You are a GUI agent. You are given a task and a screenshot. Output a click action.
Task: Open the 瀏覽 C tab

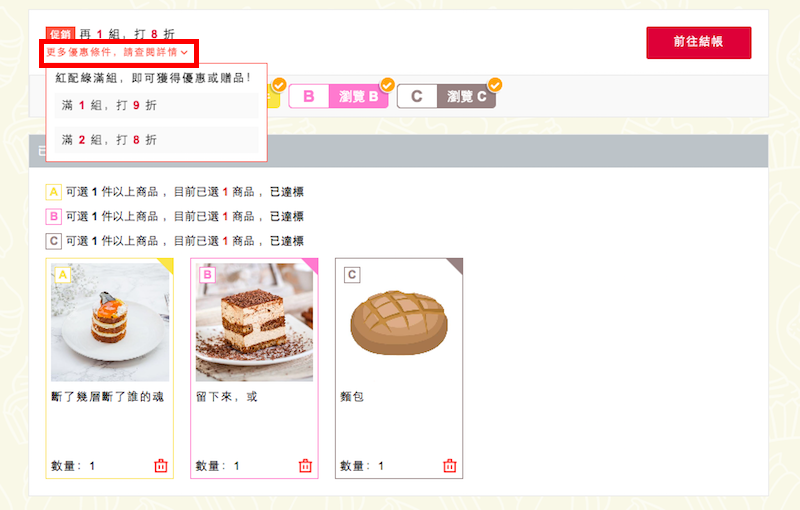[466, 96]
